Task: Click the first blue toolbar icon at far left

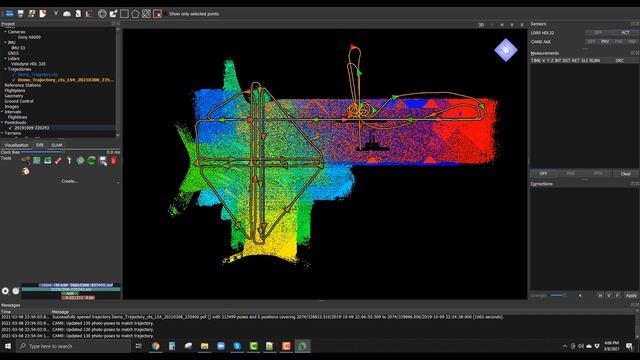Action: [x=9, y=13]
